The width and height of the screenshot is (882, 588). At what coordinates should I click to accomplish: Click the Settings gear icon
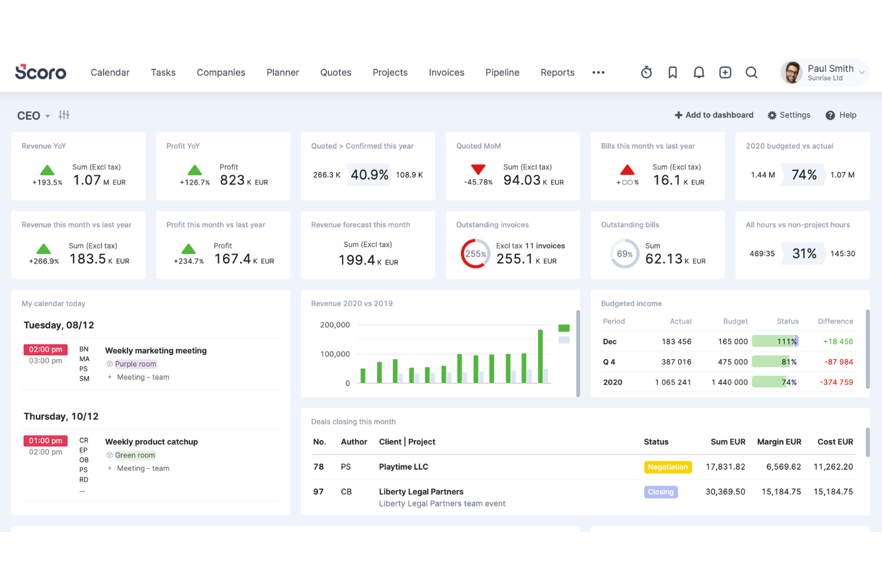(772, 115)
